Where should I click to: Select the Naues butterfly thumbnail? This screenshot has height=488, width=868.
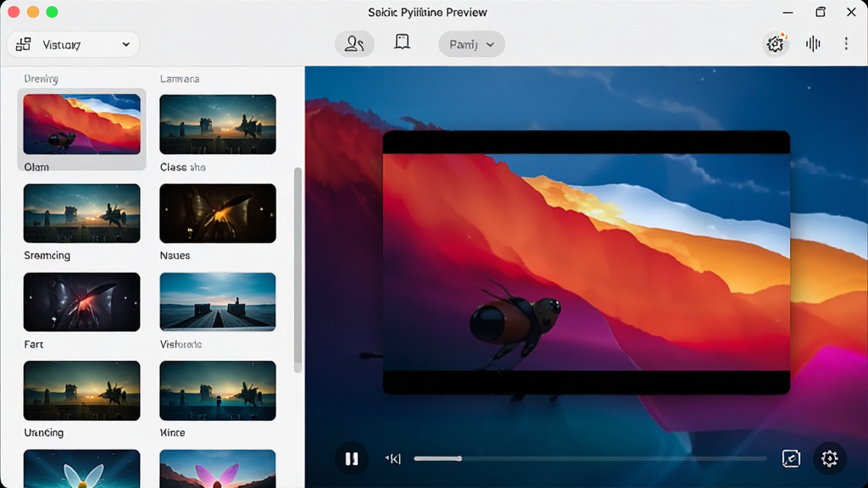pyautogui.click(x=218, y=213)
